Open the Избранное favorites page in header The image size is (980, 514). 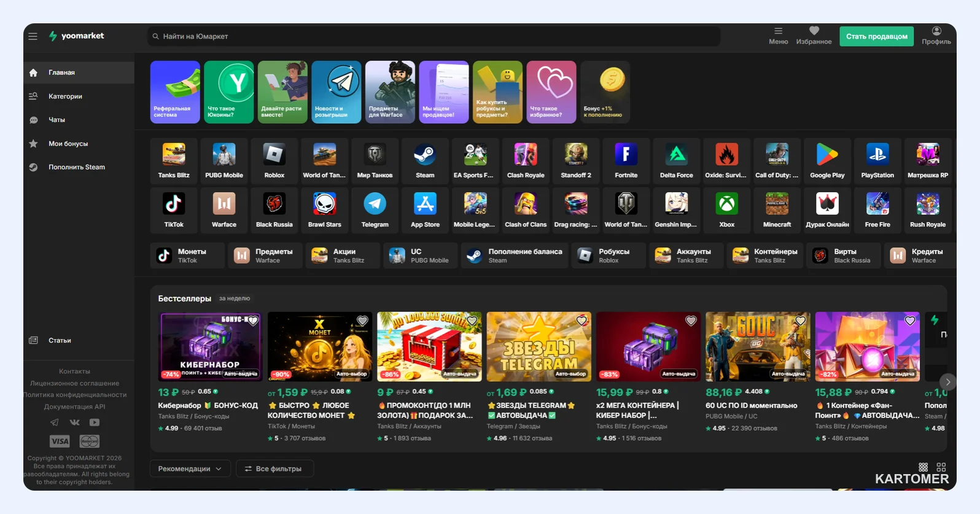814,36
